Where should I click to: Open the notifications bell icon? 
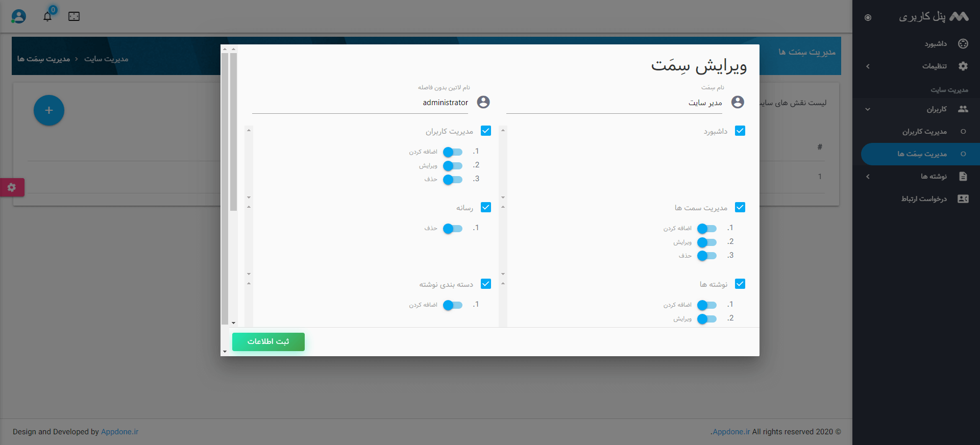47,16
